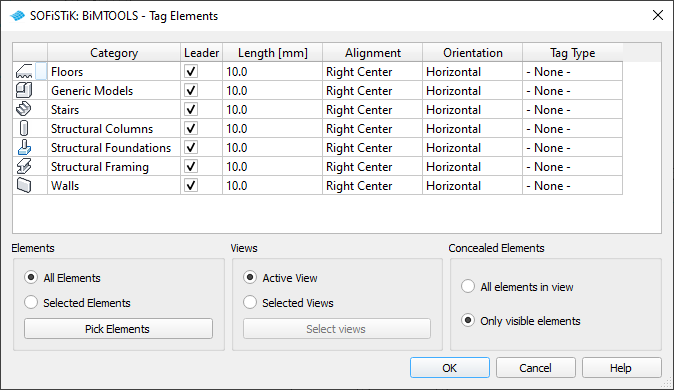The image size is (674, 390).
Task: Edit the Length value for Structural Columns
Action: (x=273, y=128)
